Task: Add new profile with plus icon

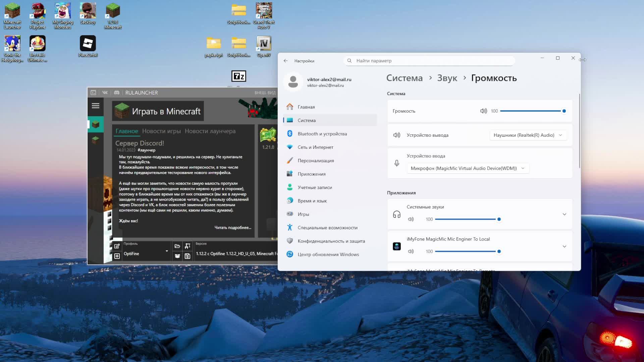Action: (117, 256)
